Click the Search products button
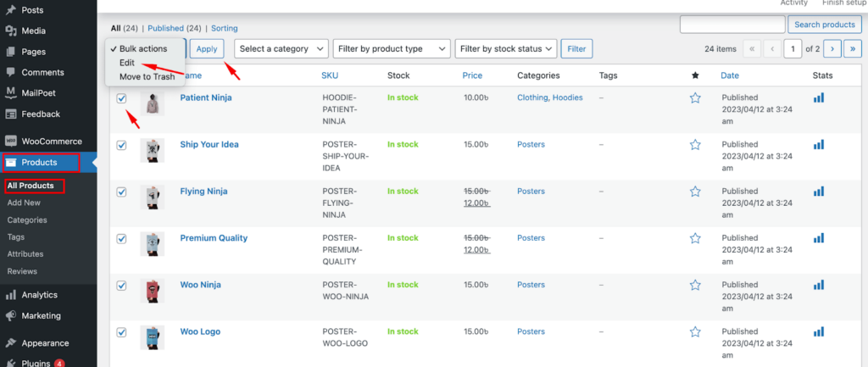This screenshot has height=367, width=868. pos(825,25)
